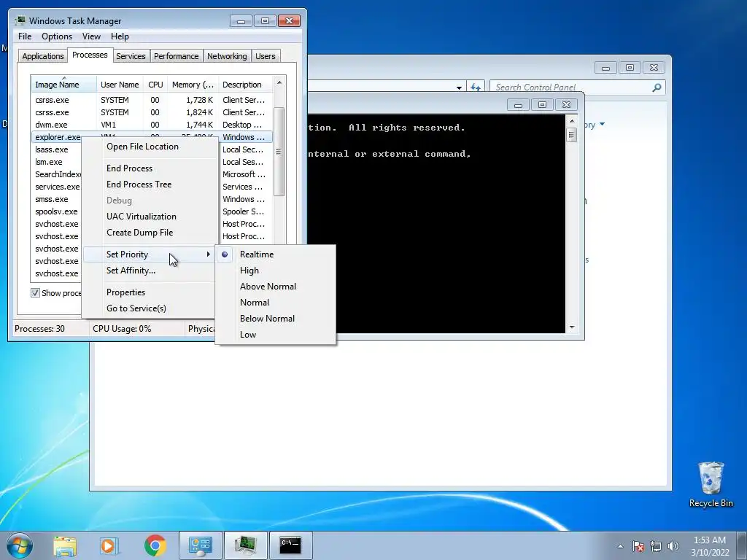Image resolution: width=747 pixels, height=560 pixels.
Task: Set priority to Below Normal
Action: click(267, 319)
